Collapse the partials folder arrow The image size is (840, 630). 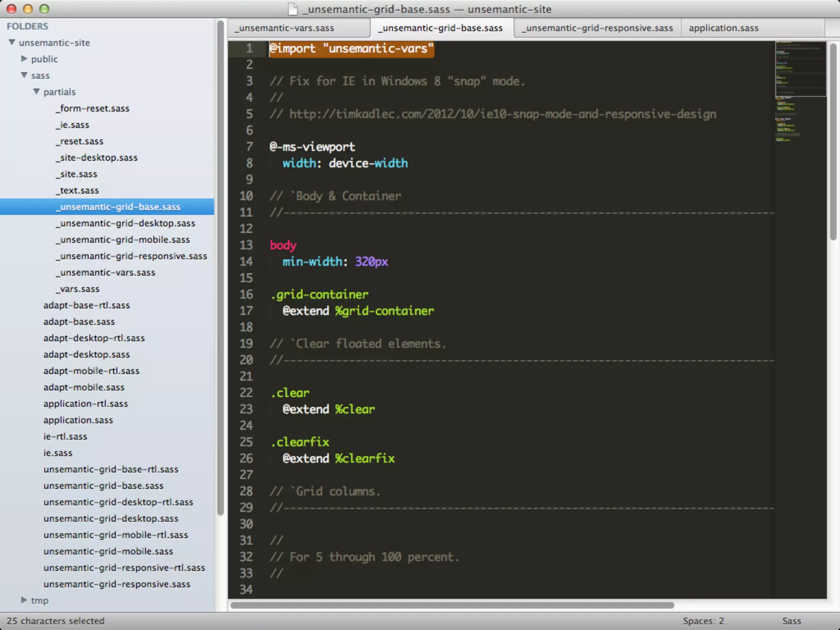[x=37, y=91]
